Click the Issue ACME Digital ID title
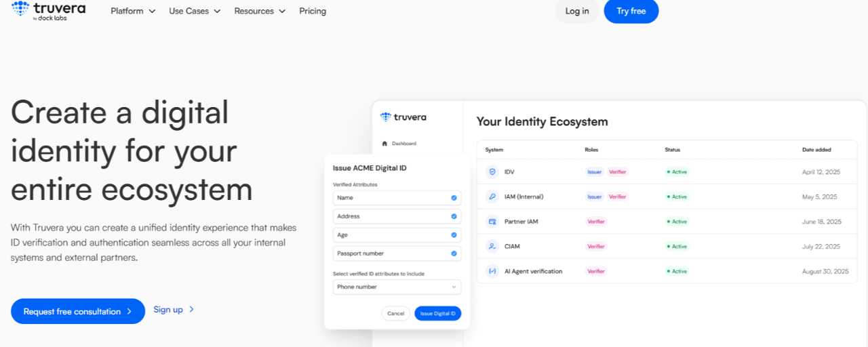Viewport: 868px width, 347px height. [x=370, y=168]
